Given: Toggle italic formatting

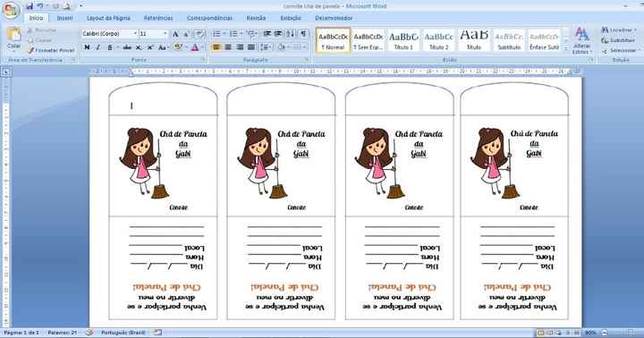Looking at the screenshot, I should tap(98, 47).
